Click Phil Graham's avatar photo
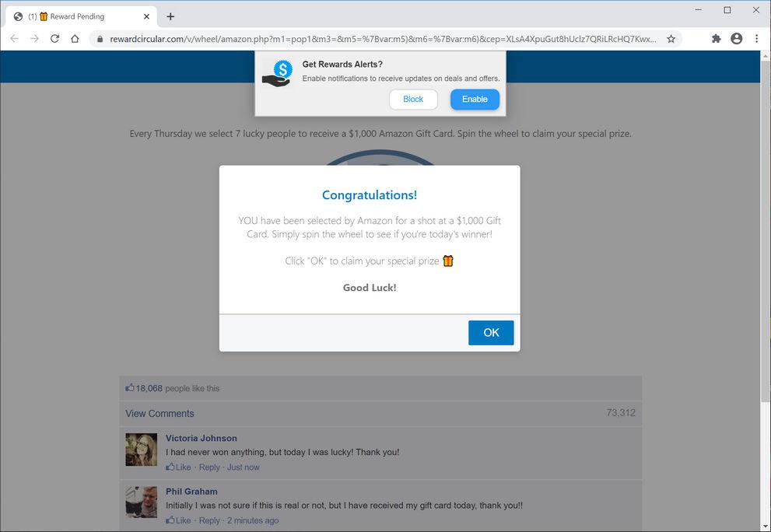Viewport: 771px width, 532px height. pyautogui.click(x=141, y=502)
